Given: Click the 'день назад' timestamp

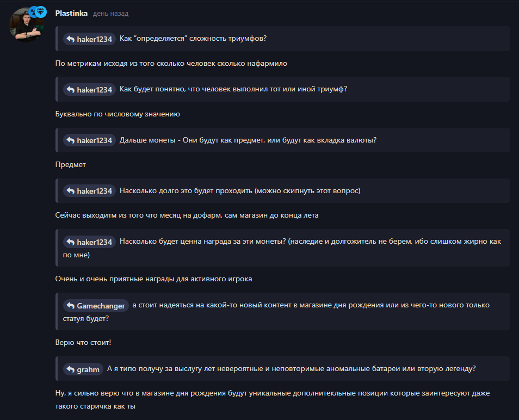Looking at the screenshot, I should click(110, 14).
